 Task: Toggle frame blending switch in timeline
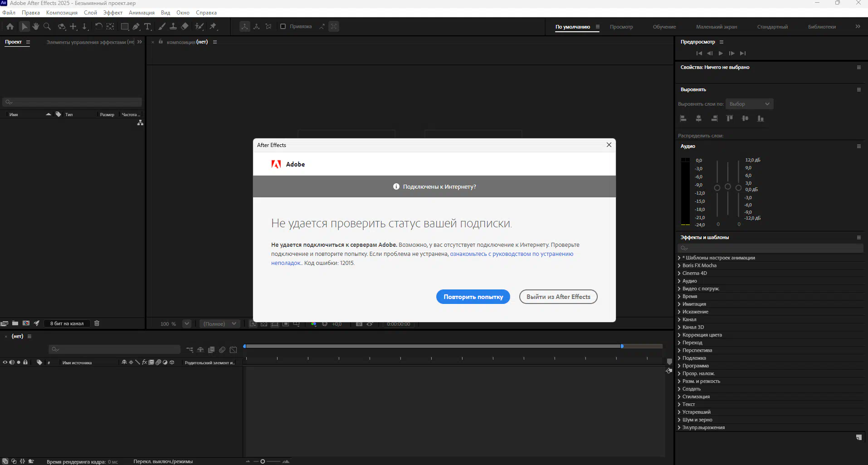point(211,350)
